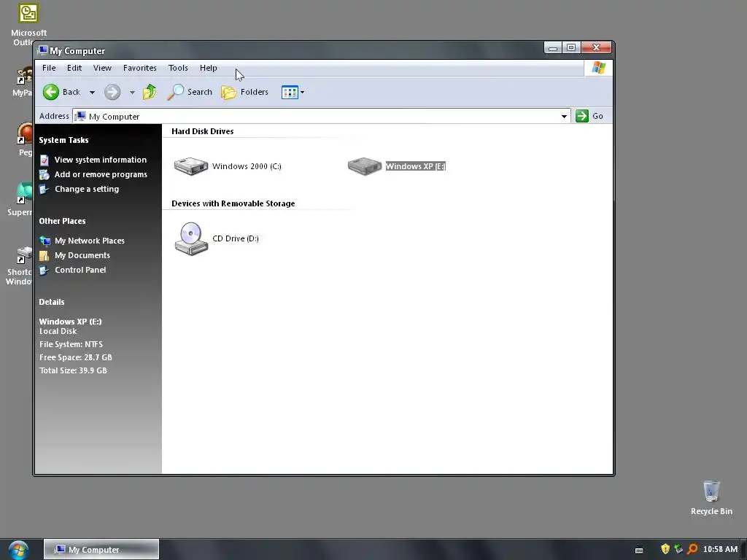747x560 pixels.
Task: Open the View menu
Action: coord(102,68)
